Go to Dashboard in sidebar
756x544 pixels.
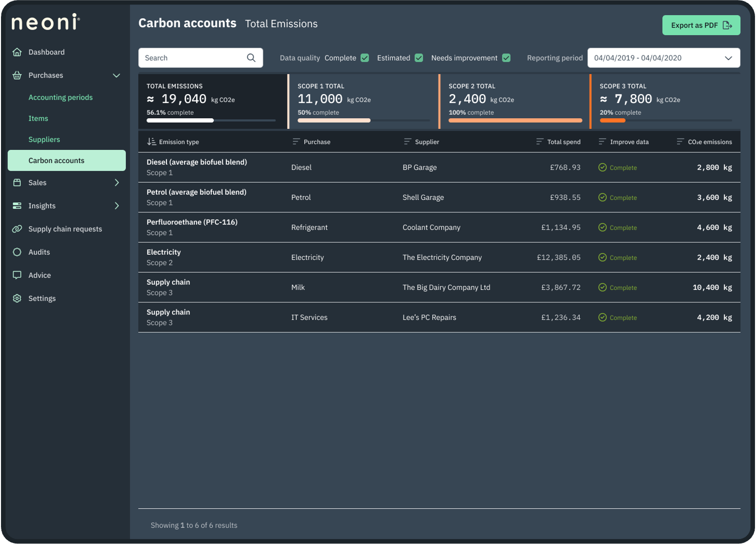click(46, 52)
